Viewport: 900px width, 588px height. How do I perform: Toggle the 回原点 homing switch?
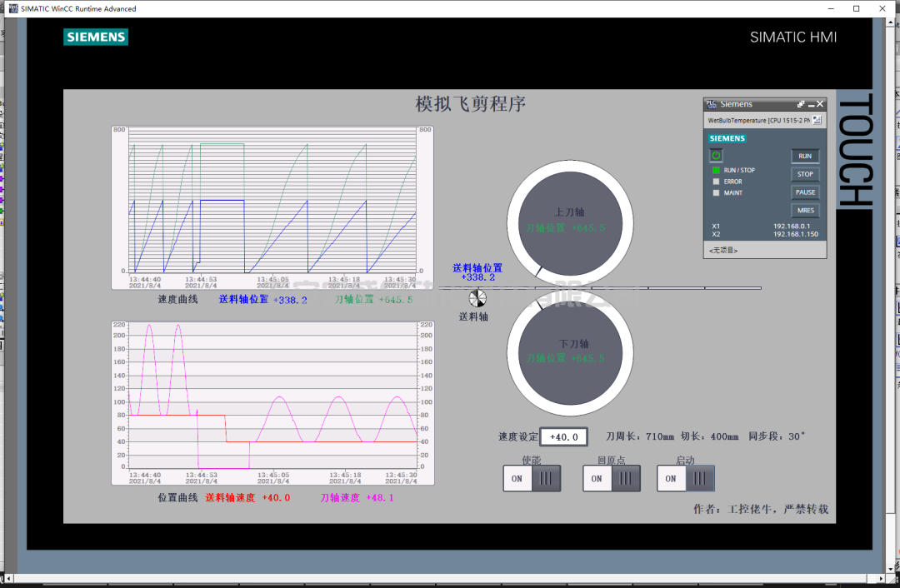[612, 479]
